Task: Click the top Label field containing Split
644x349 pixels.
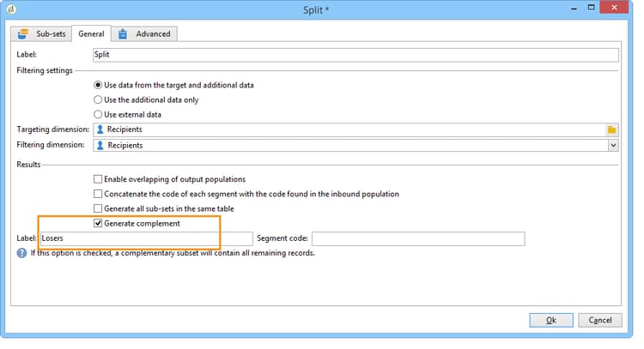Action: pos(355,55)
